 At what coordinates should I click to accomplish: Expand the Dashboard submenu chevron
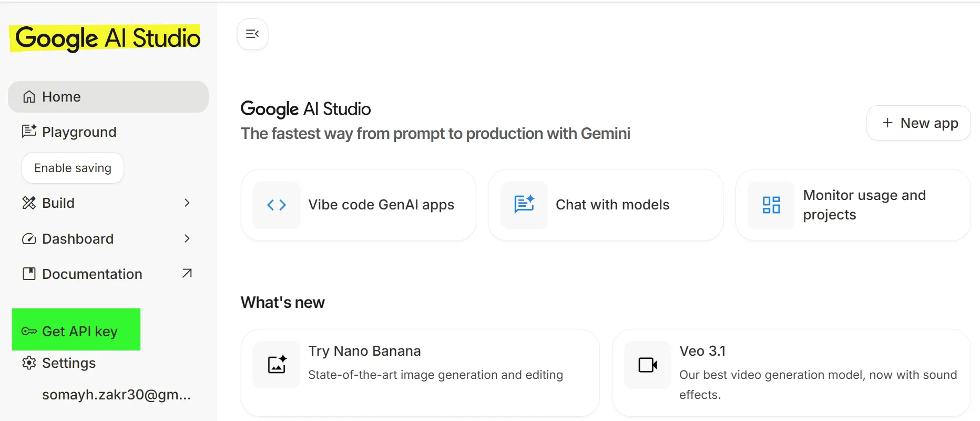pos(187,238)
